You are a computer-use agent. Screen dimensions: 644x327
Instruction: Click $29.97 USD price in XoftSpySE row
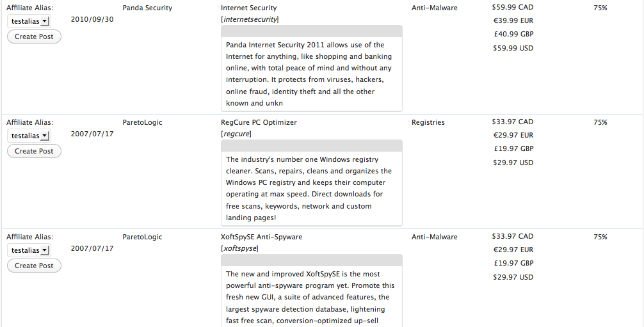[513, 277]
